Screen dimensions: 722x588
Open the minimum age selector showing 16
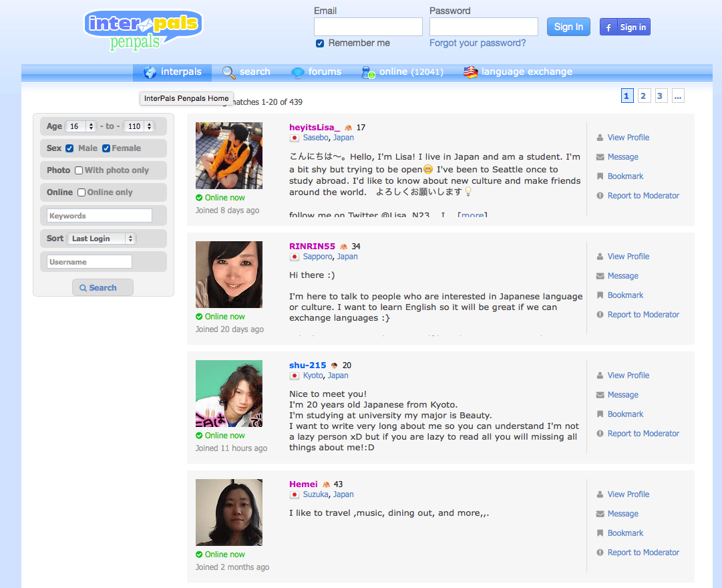click(81, 126)
